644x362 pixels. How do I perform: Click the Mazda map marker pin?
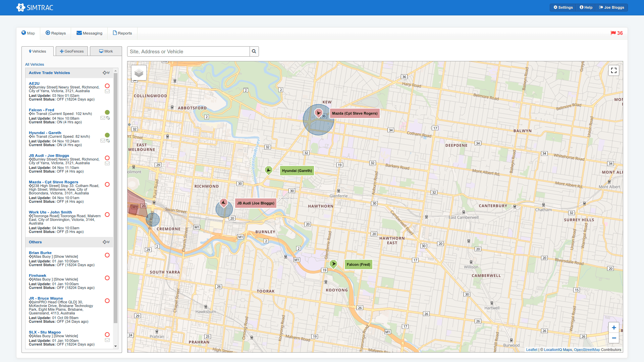pyautogui.click(x=319, y=113)
